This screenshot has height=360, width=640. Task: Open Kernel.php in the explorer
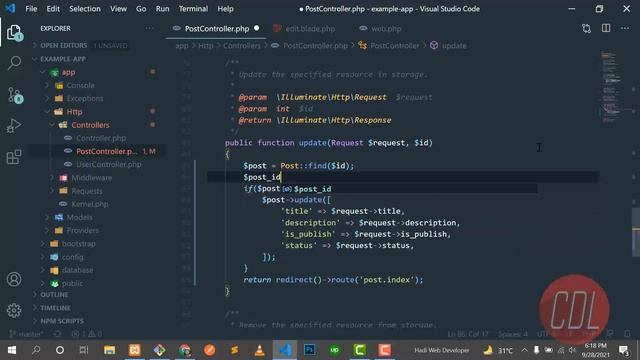[x=90, y=204]
